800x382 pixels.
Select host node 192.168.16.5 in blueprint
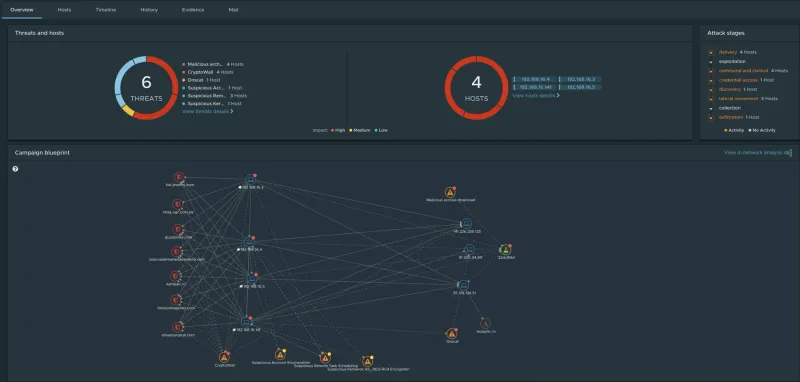[252, 278]
